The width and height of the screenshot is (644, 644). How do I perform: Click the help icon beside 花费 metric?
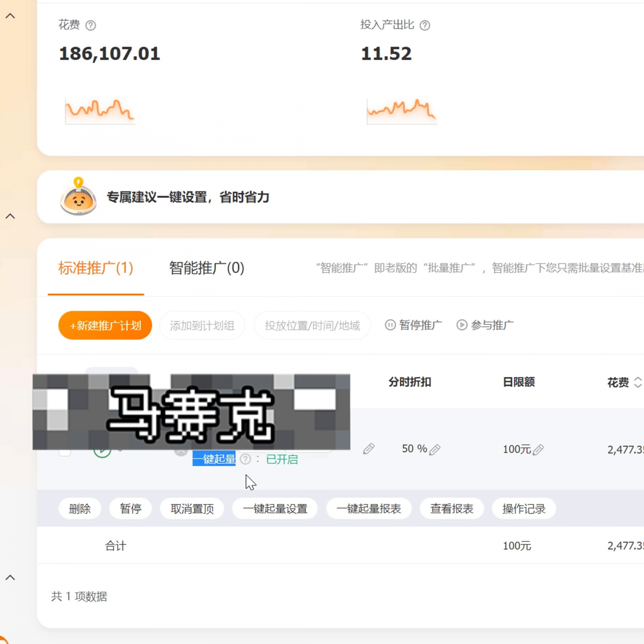pos(91,25)
